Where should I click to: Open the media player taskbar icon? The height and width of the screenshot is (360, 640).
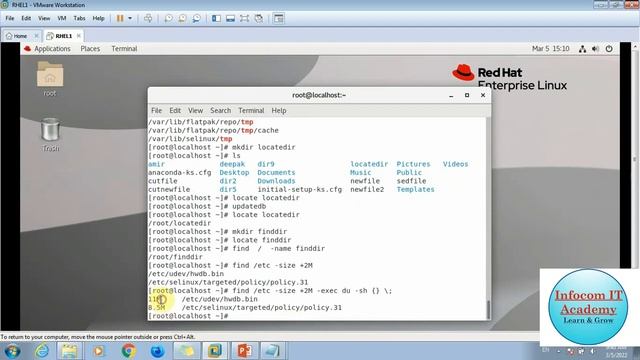click(98, 351)
